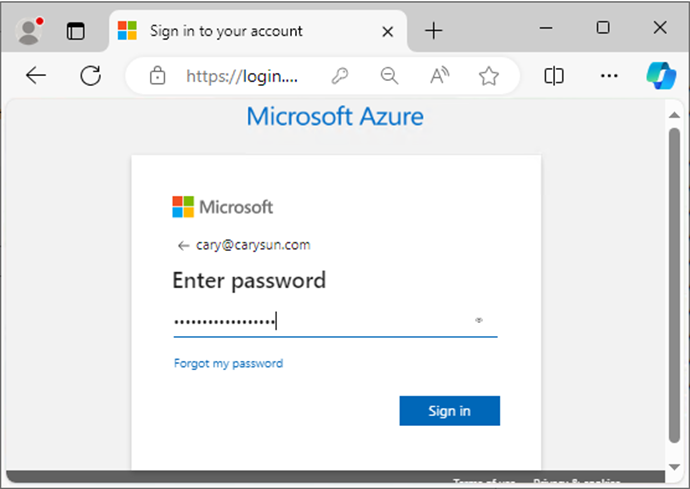690x489 pixels.
Task: Click the Sign in button
Action: point(449,411)
